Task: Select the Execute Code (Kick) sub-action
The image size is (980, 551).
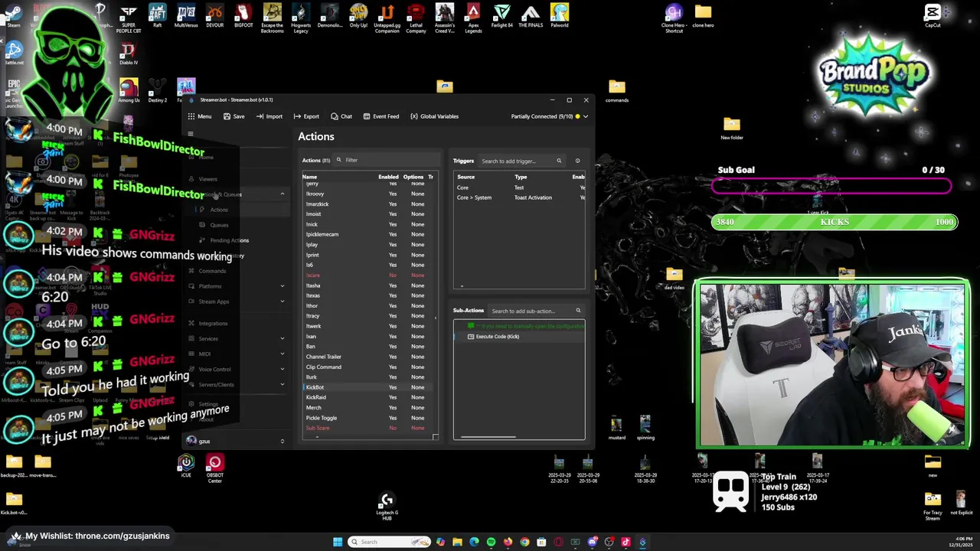Action: (x=519, y=337)
